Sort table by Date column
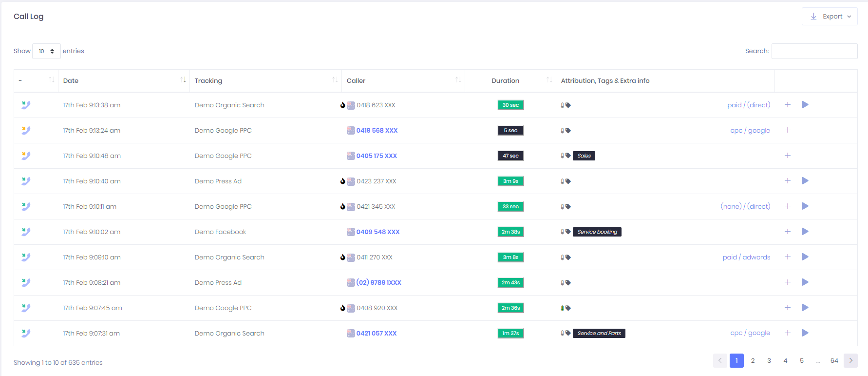The image size is (868, 376). click(x=124, y=80)
